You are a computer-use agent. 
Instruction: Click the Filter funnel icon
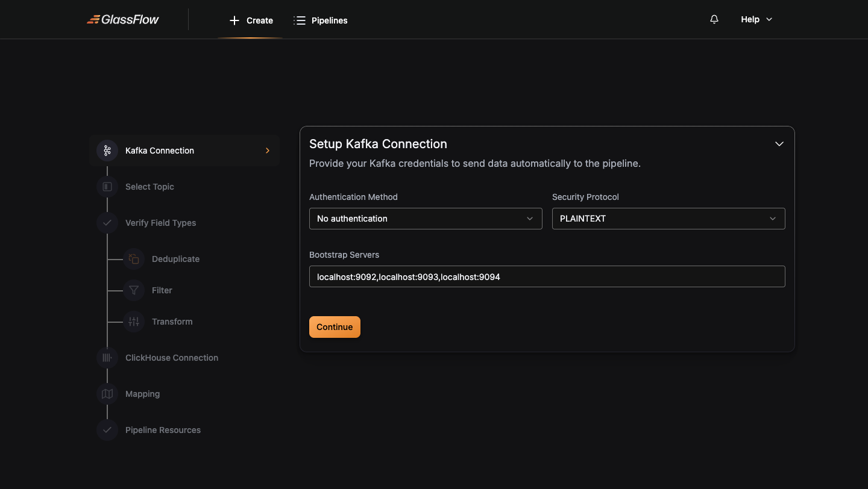point(134,290)
